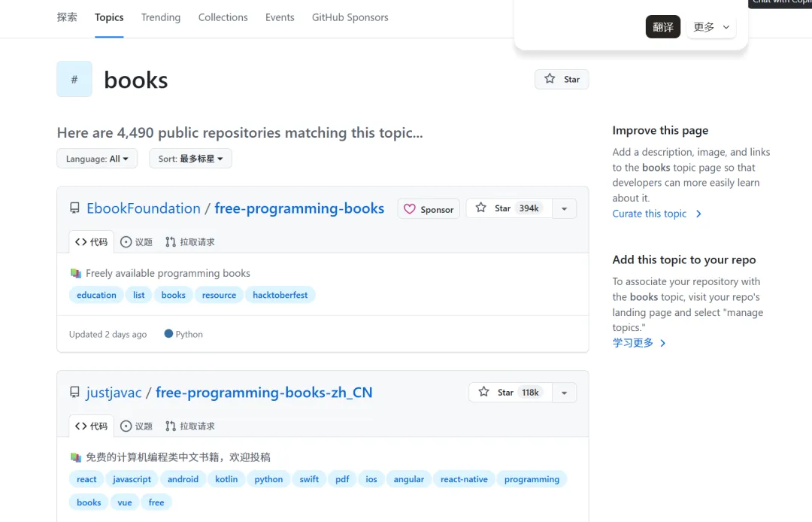Viewport: 812px width, 522px height.
Task: Sponsor the EbookFoundation repository
Action: tap(429, 208)
